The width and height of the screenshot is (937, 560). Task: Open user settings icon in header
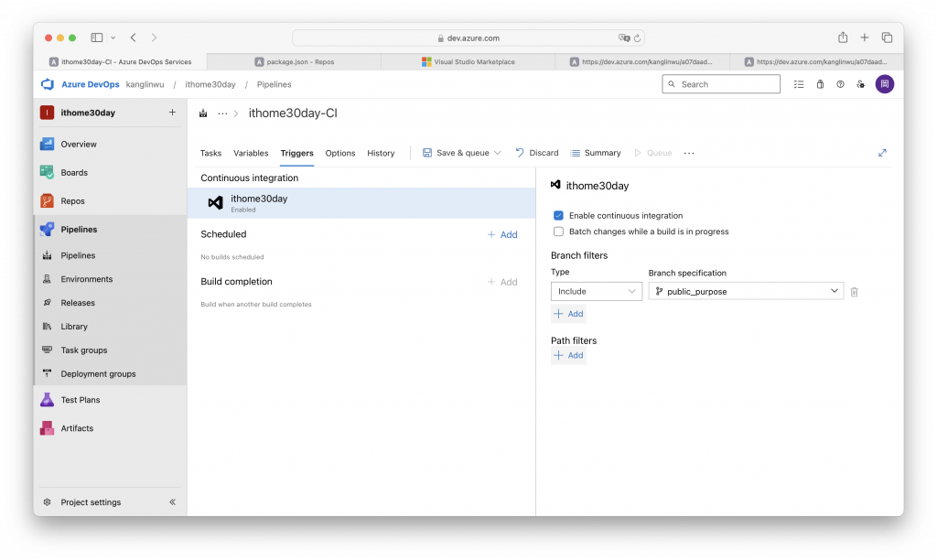point(860,84)
